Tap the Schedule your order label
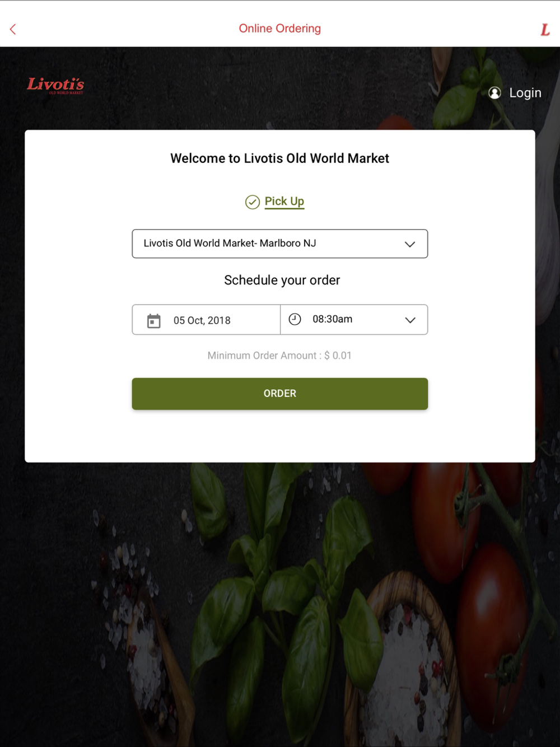This screenshot has height=747, width=560. [x=282, y=280]
